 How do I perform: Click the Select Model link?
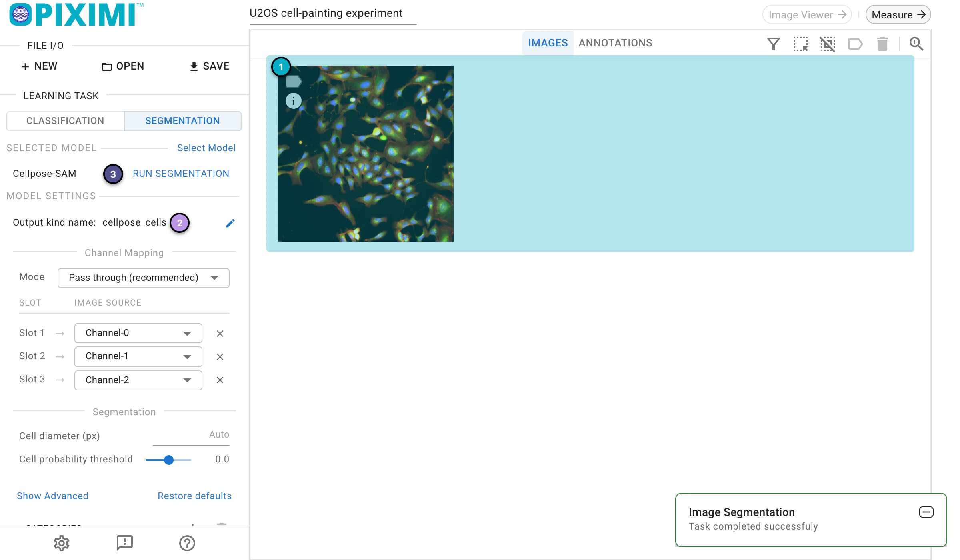pyautogui.click(x=206, y=148)
